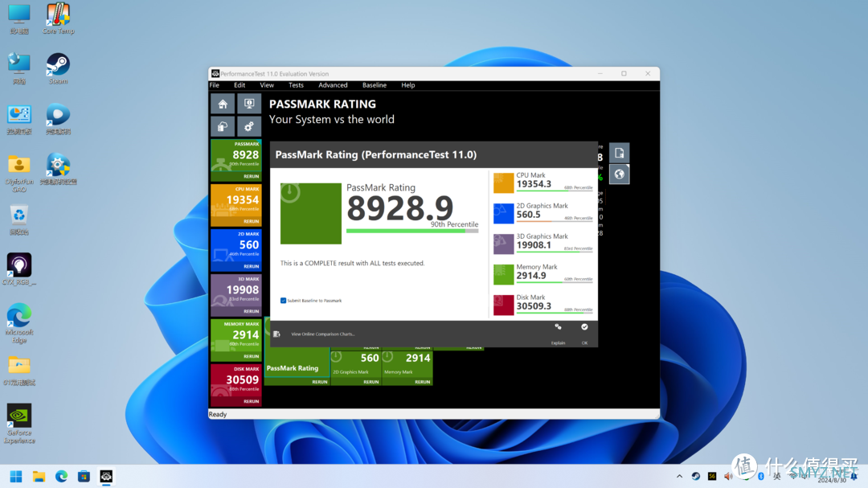868x488 pixels.
Task: Click RERUN on 3D MARK tile
Action: point(252,311)
